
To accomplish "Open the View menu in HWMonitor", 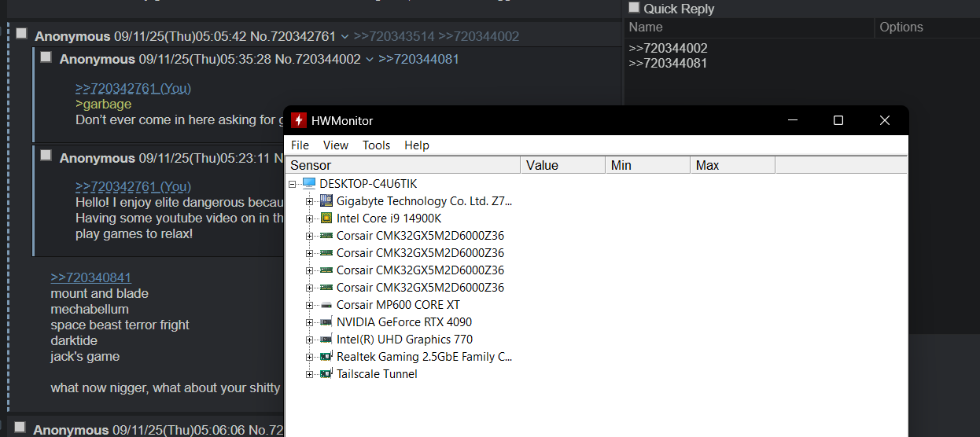I will 336,145.
